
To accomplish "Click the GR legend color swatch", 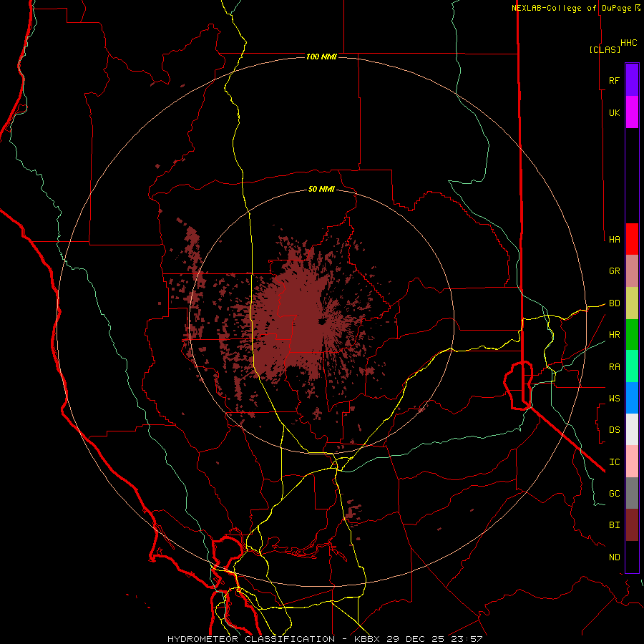I will click(632, 271).
